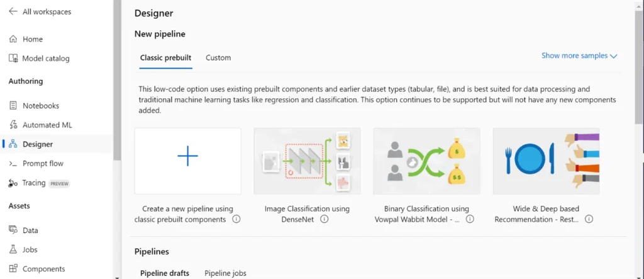Open the Home icon in sidebar

[x=13, y=39]
